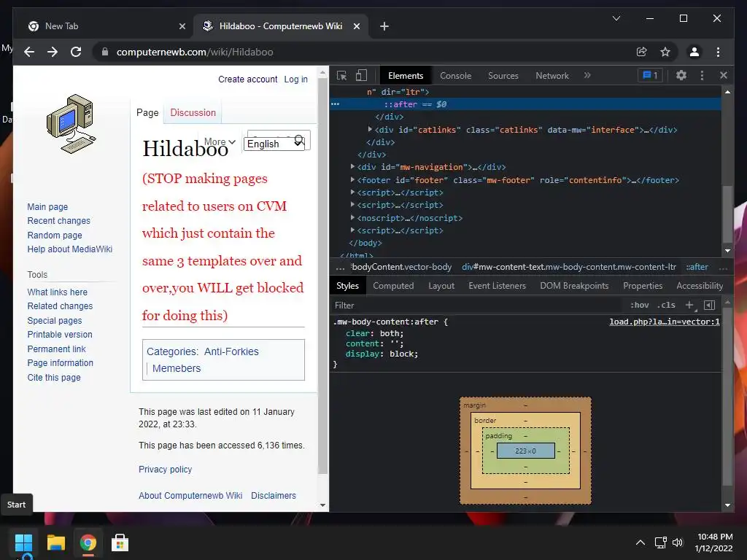Switch to the Discussion tab
The width and height of the screenshot is (747, 560).
(193, 112)
